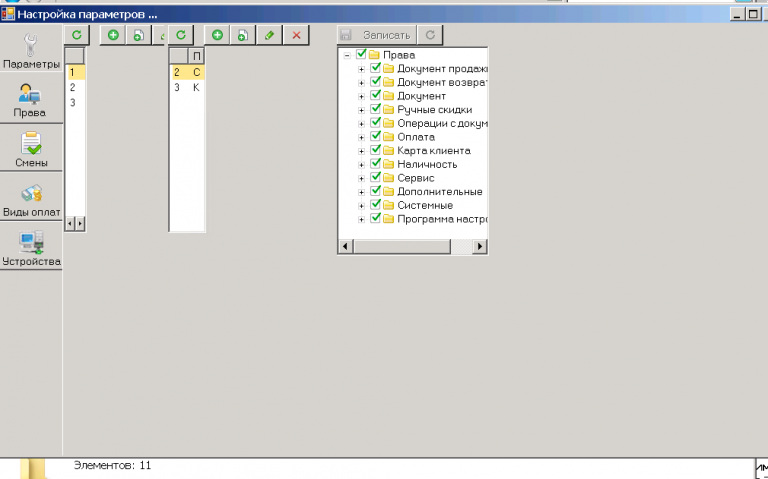
Task: Expand the Системные node
Action: 361,206
